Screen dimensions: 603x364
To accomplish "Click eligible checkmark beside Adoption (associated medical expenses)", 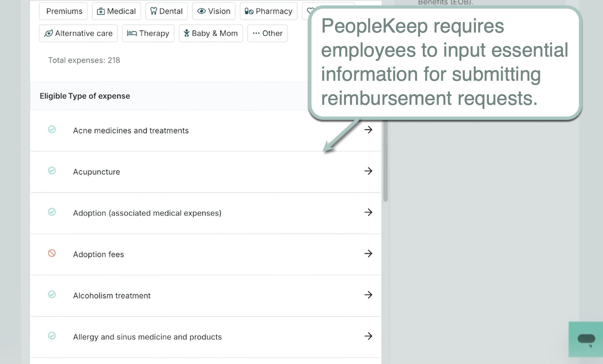I will click(x=52, y=212).
